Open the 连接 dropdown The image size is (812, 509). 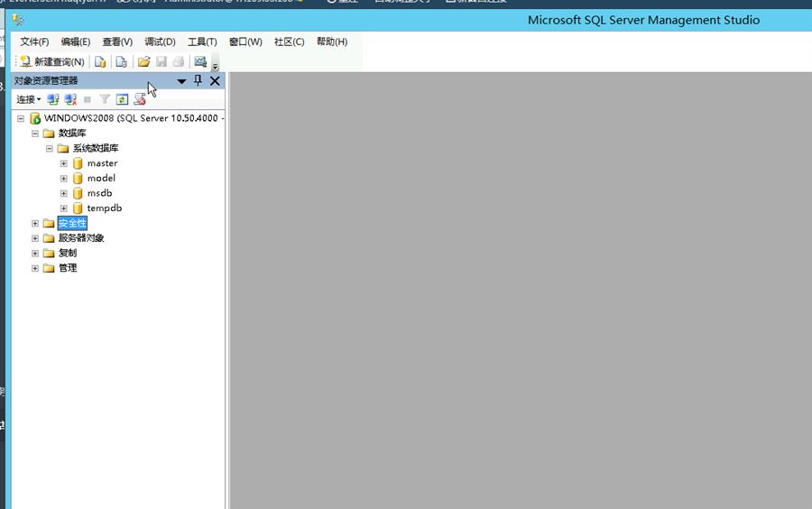click(29, 99)
